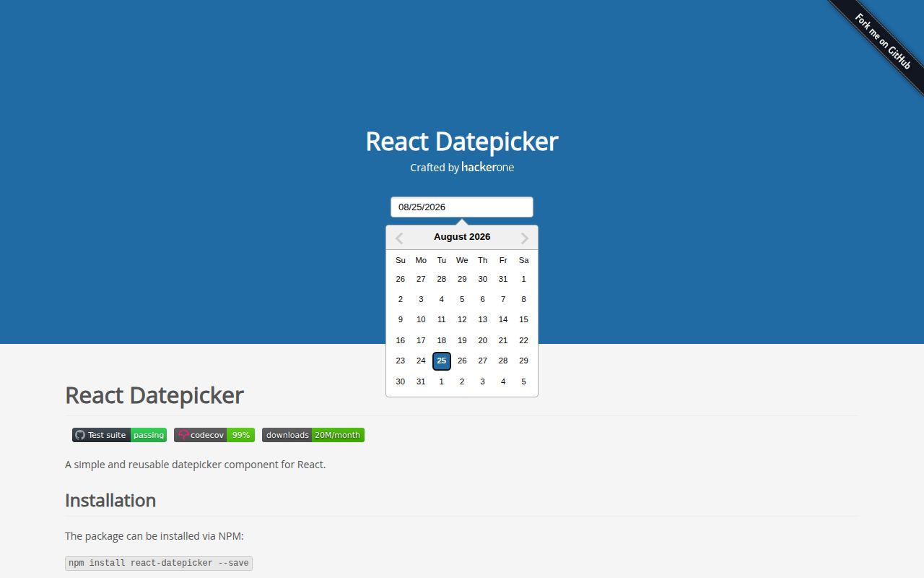
Task: Select September 4 in the last row
Action: click(x=503, y=381)
